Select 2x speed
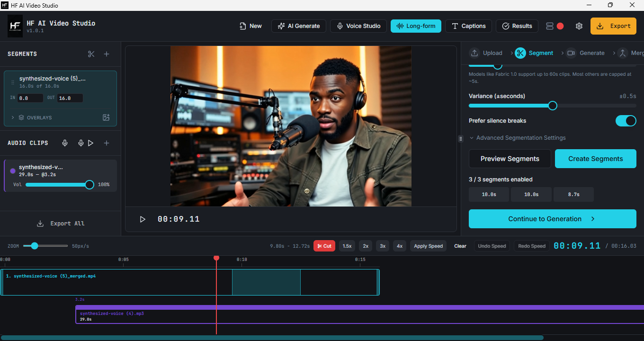The width and height of the screenshot is (644, 341). (x=366, y=246)
